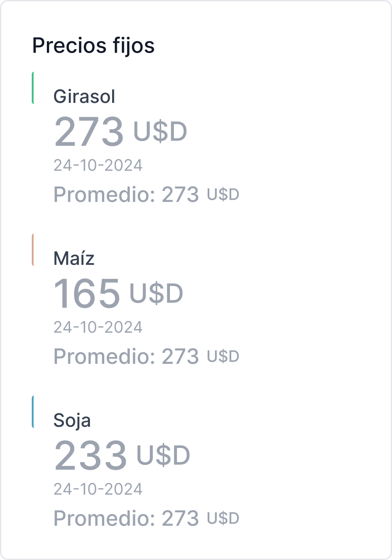Click the U$D unit beside the 165 price
Viewport: 392px width, 560px height.
(156, 293)
